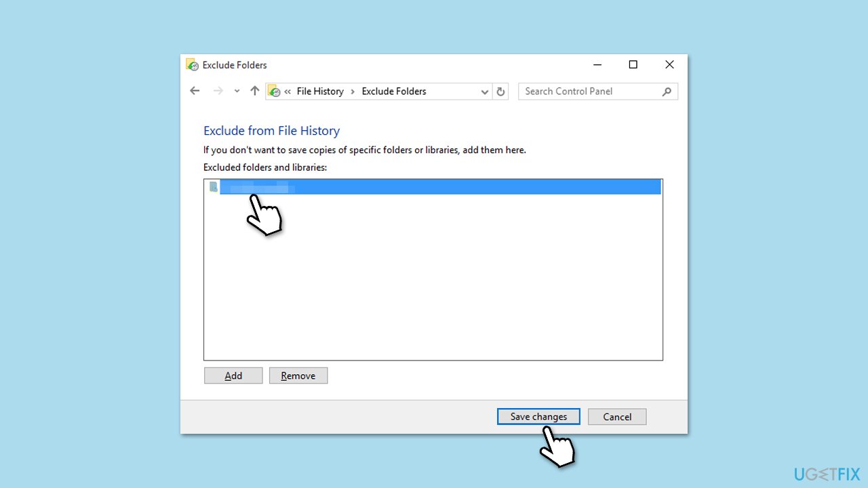The height and width of the screenshot is (488, 868).
Task: Click the Back navigation arrow
Action: [x=195, y=91]
